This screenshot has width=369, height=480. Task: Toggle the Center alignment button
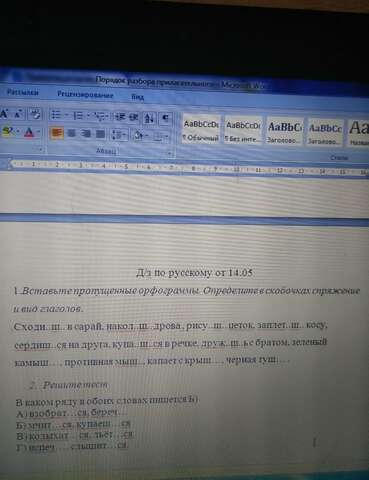point(71,133)
